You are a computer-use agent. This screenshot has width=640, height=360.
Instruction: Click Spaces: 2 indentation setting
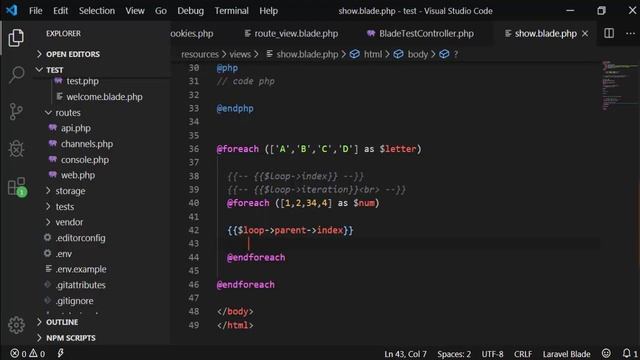pos(454,354)
